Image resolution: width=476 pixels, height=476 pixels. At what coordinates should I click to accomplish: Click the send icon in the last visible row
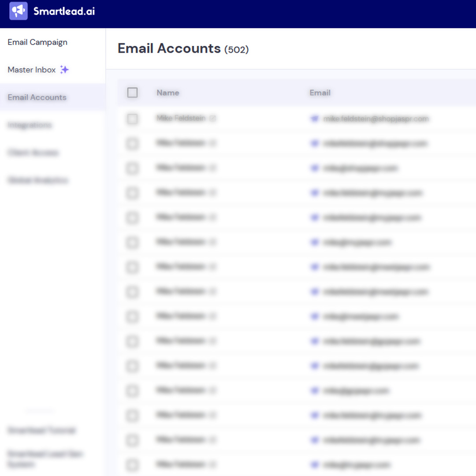[x=314, y=465]
